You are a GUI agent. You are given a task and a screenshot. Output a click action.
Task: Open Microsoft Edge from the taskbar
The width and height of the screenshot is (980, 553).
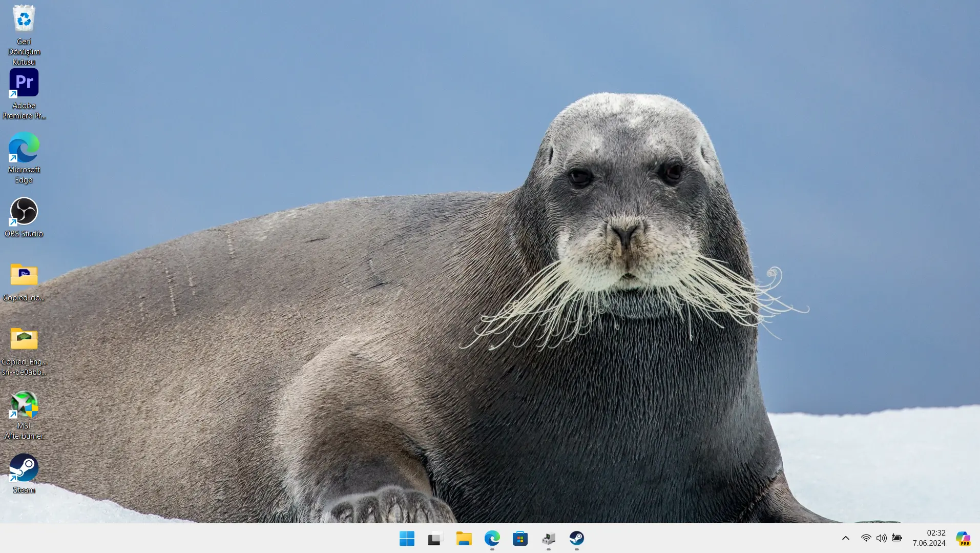point(492,538)
